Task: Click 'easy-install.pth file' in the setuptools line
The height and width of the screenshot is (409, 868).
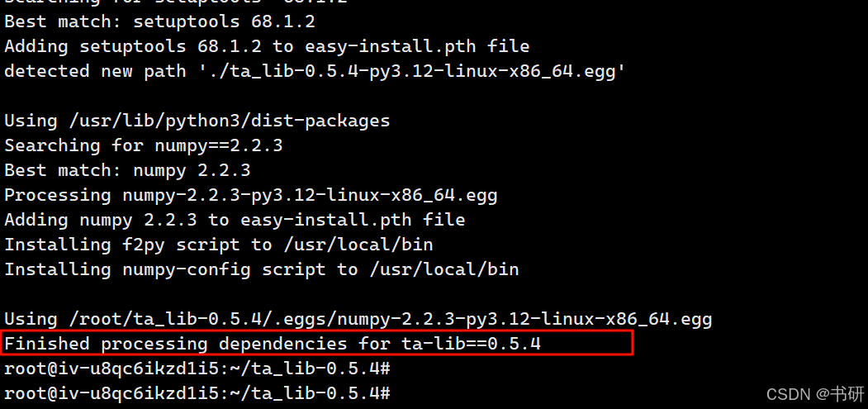Action: 417,46
